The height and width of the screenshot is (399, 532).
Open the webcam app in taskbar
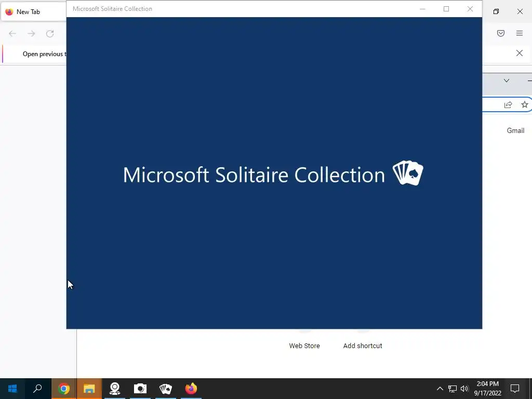pyautogui.click(x=115, y=389)
